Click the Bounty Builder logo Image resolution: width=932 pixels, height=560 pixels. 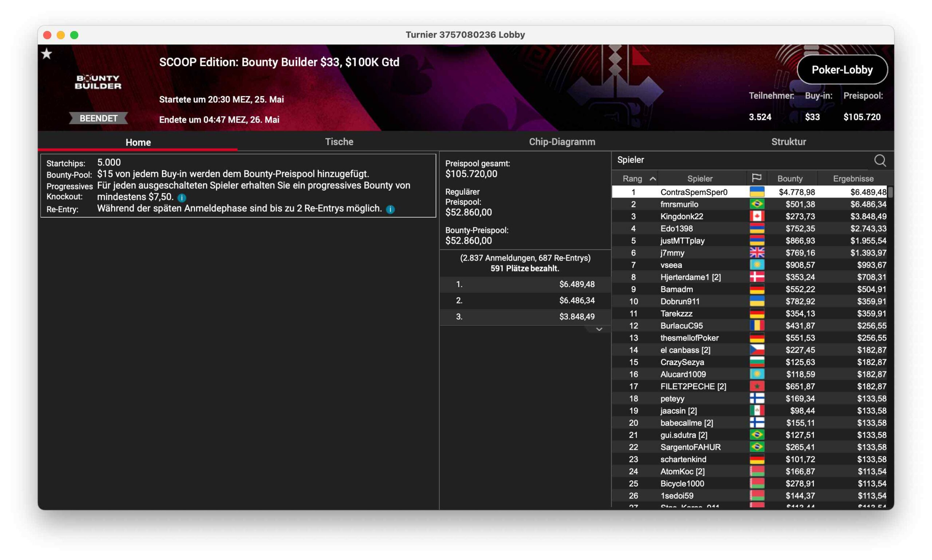pyautogui.click(x=98, y=82)
